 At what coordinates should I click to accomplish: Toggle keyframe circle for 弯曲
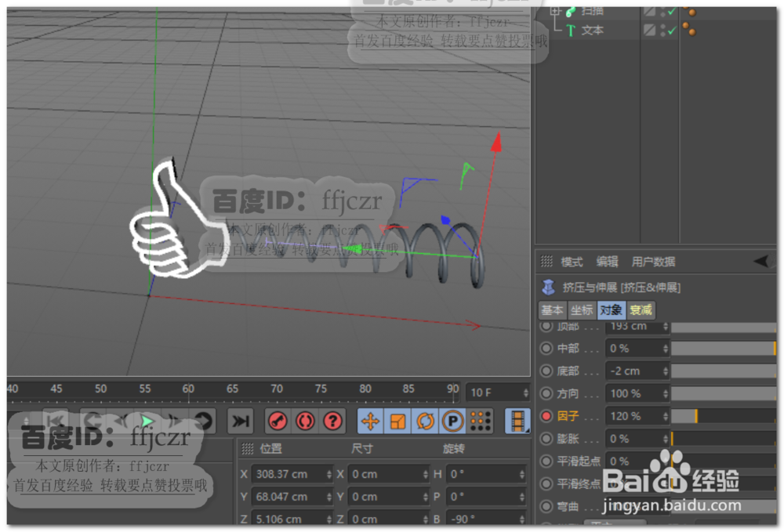[546, 506]
